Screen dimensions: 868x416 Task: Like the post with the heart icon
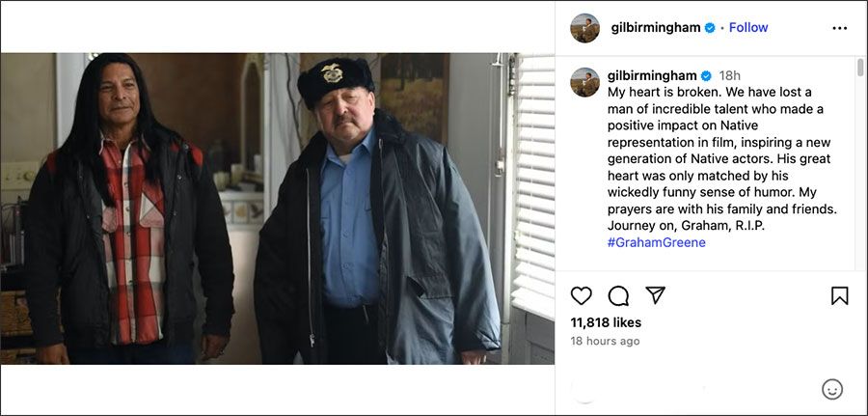582,295
